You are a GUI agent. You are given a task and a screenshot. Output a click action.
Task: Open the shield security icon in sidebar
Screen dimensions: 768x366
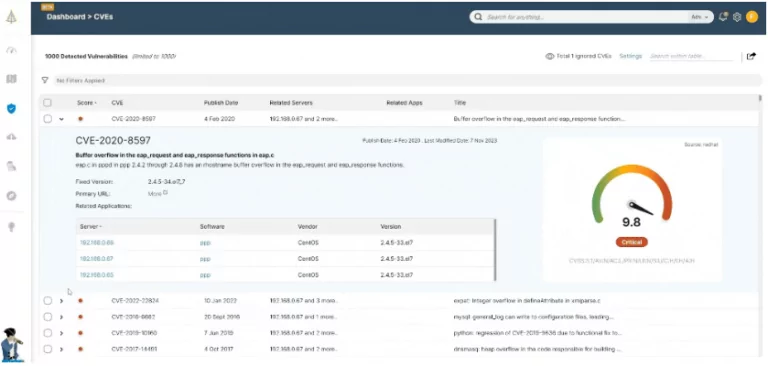click(x=11, y=108)
